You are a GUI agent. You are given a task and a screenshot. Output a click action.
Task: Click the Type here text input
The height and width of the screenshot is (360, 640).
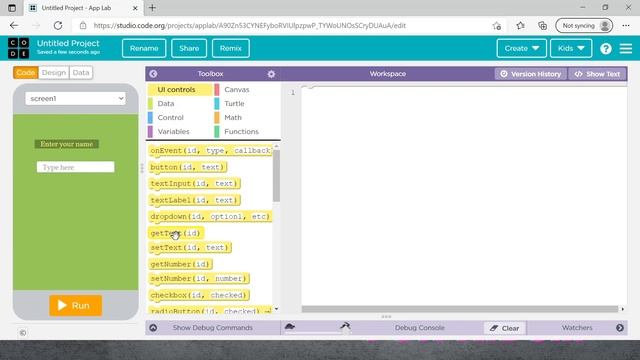[76, 167]
